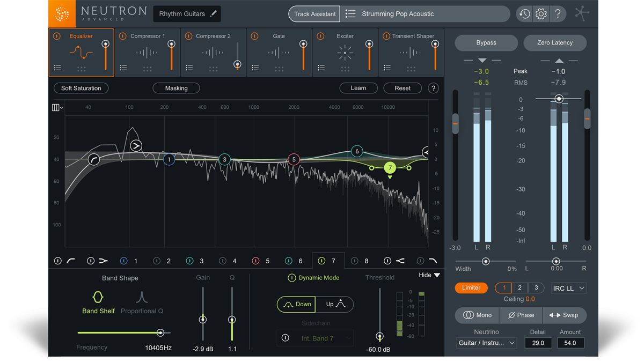
Task: Click the Frequency slider handle
Action: pos(160,333)
